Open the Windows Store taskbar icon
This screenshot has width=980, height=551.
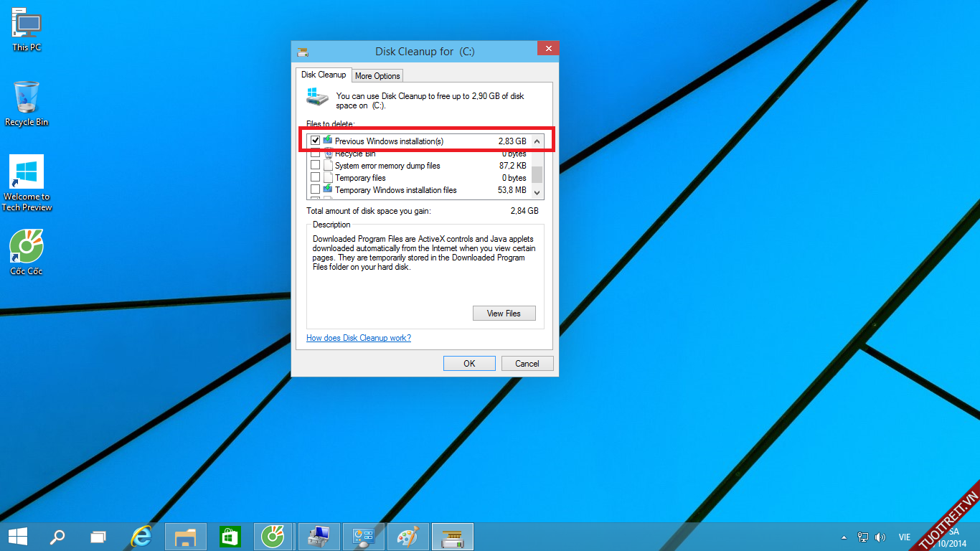[230, 536]
